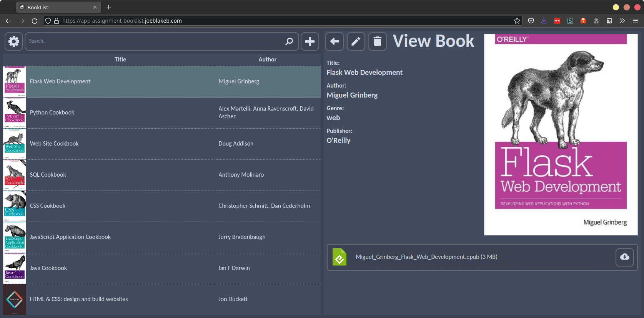Bookmark this page with star icon
The image size is (644, 318).
point(517,21)
